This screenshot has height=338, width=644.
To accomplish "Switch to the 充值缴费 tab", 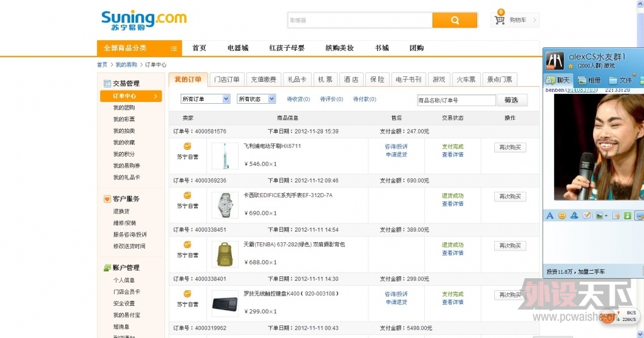I will point(264,79).
